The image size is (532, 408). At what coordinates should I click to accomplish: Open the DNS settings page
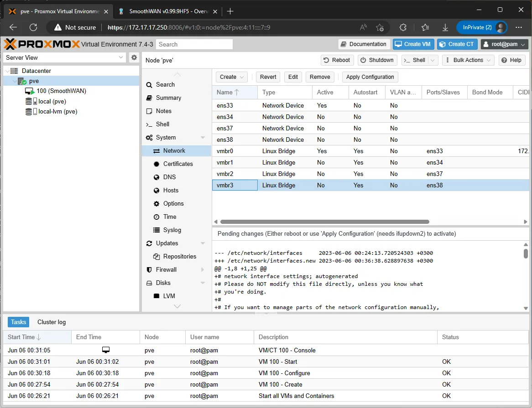[169, 177]
